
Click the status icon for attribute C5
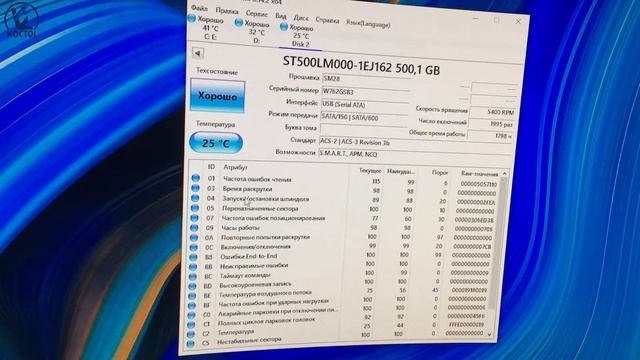(x=190, y=344)
